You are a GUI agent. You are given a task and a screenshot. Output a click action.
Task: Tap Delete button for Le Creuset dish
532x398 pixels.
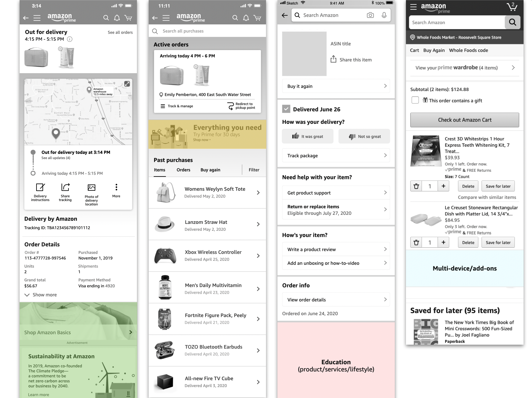[468, 243]
